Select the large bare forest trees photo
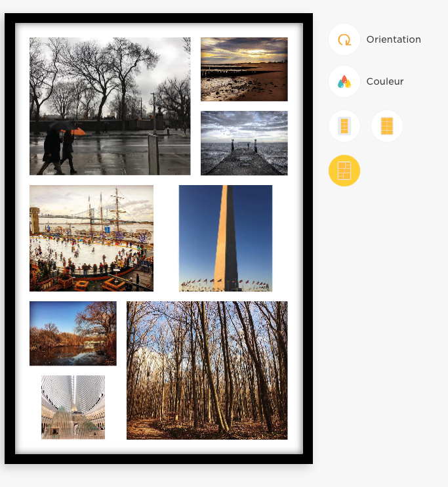 pyautogui.click(x=207, y=370)
